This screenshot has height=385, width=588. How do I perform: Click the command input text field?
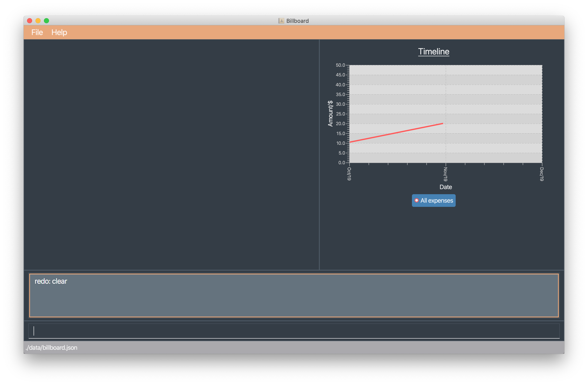click(x=294, y=331)
